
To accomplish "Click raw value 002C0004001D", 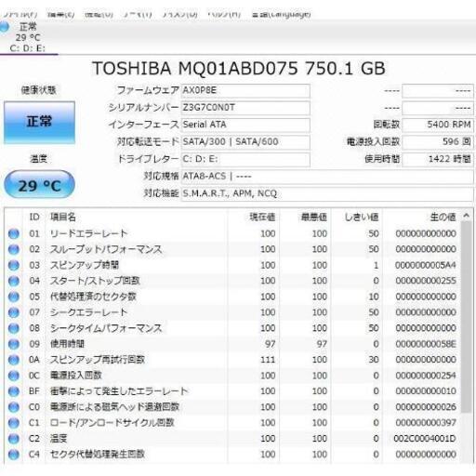I will [x=425, y=439].
